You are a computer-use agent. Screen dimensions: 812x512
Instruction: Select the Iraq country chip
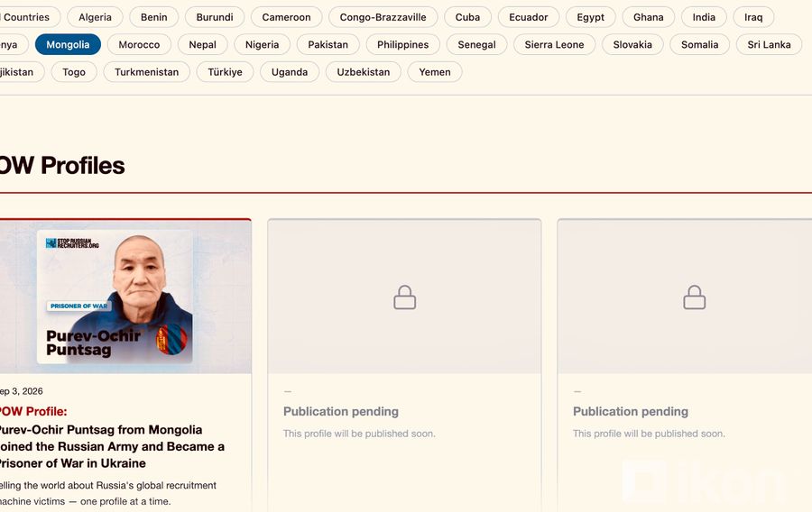pyautogui.click(x=753, y=17)
